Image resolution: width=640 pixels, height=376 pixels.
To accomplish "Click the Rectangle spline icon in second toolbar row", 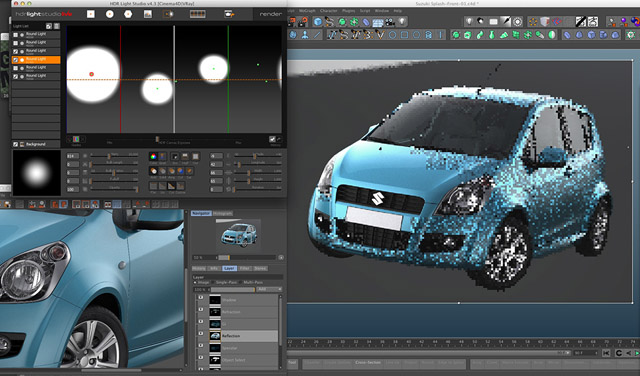I will click(404, 35).
